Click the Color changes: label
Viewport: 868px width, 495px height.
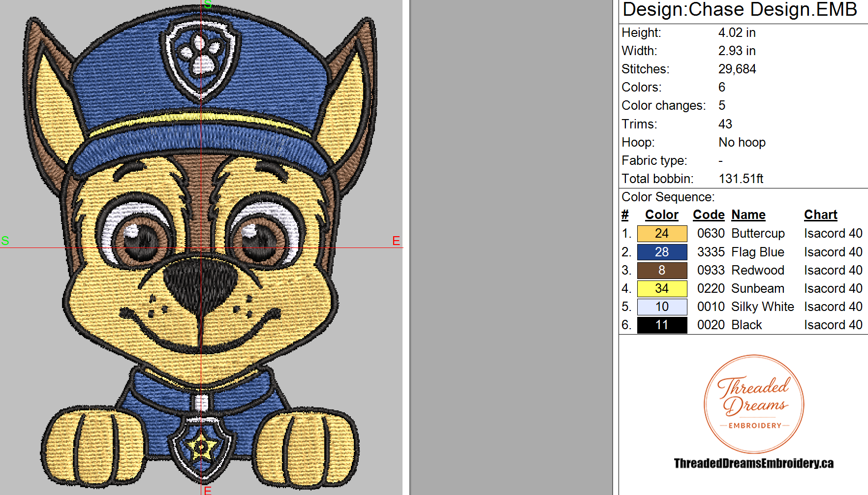664,105
